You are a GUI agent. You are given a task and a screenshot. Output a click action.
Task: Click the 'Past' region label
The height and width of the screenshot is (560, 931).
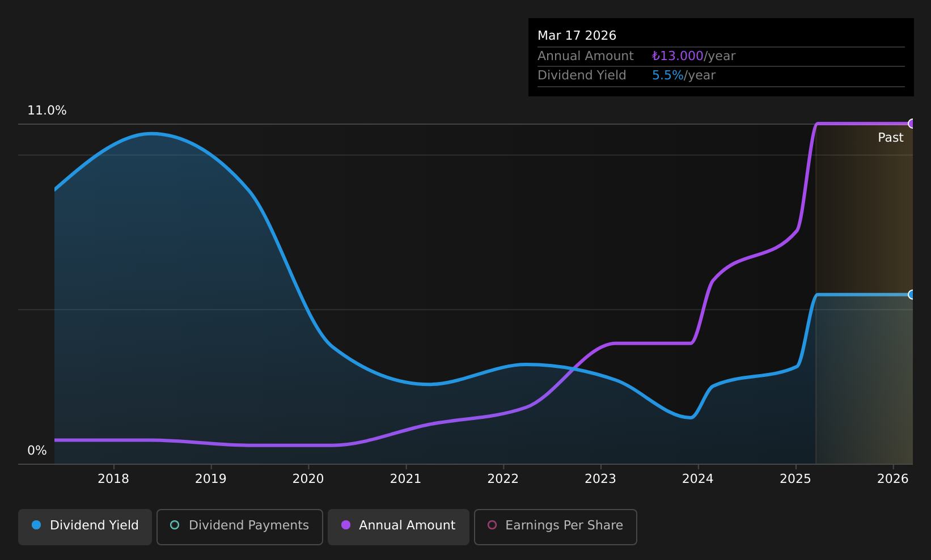tap(891, 138)
